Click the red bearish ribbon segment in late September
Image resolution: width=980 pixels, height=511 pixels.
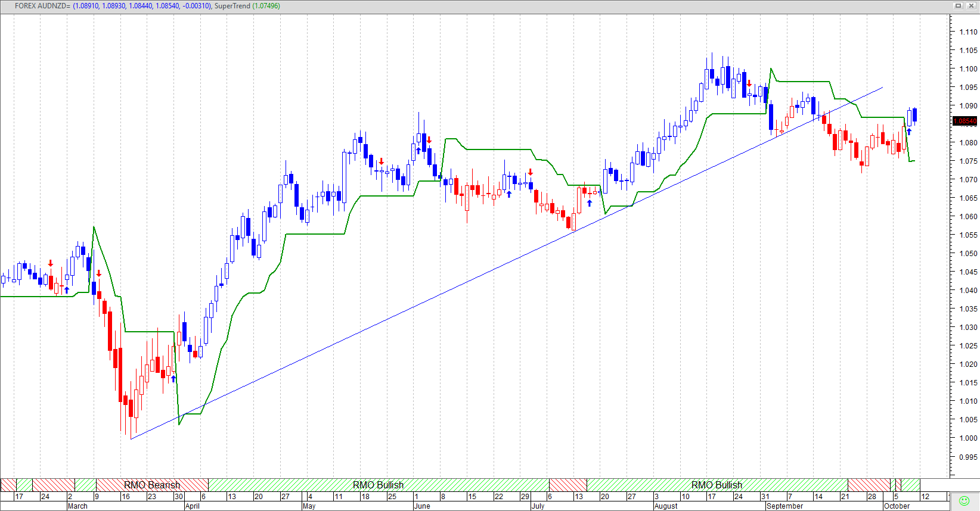pyautogui.click(x=869, y=484)
